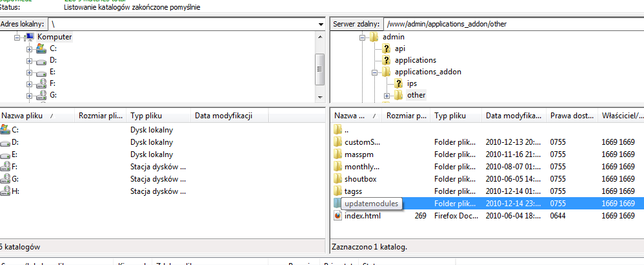Click the Komputer icon in local tree
Viewport: 644px width, 265px height.
pos(30,37)
